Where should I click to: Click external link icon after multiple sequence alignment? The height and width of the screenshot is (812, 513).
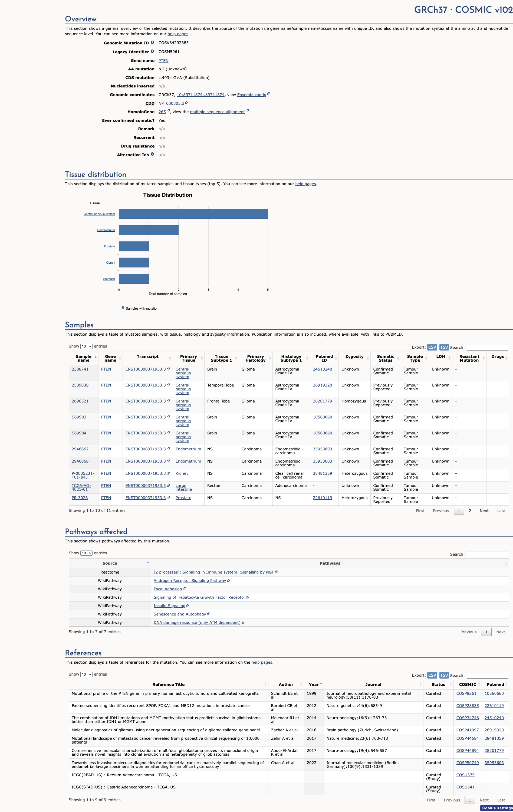click(x=247, y=111)
